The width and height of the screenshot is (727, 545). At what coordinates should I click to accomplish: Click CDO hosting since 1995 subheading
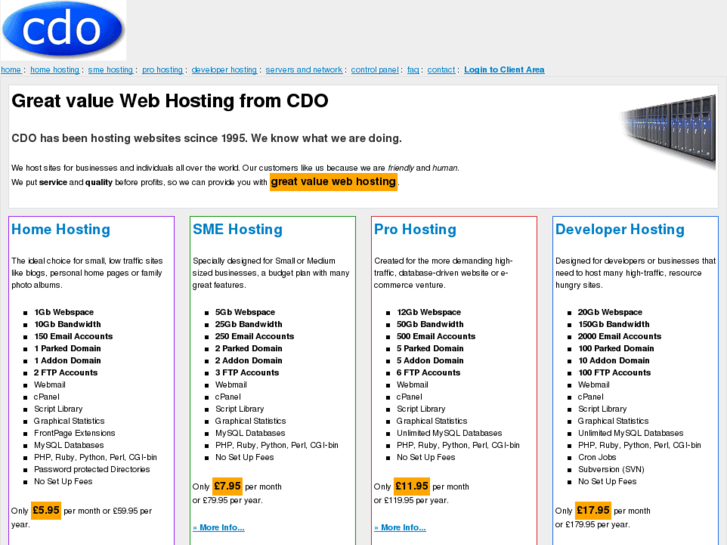pyautogui.click(x=206, y=138)
